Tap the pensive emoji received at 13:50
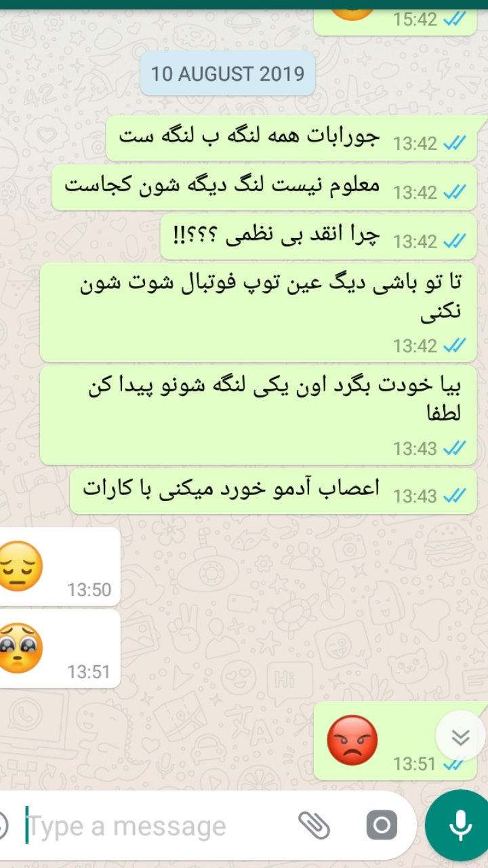 click(x=19, y=566)
